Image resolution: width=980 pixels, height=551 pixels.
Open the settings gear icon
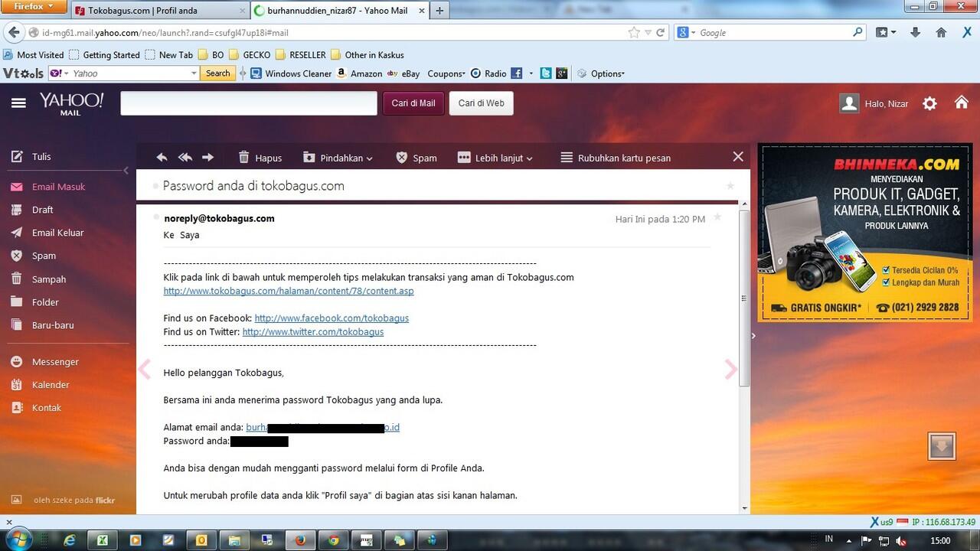pyautogui.click(x=929, y=103)
